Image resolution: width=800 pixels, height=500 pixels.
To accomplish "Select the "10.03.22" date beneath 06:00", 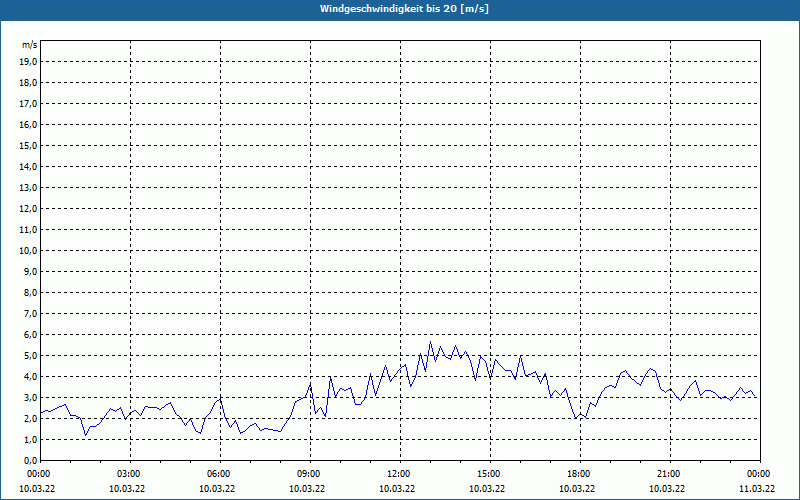I will (x=217, y=489).
